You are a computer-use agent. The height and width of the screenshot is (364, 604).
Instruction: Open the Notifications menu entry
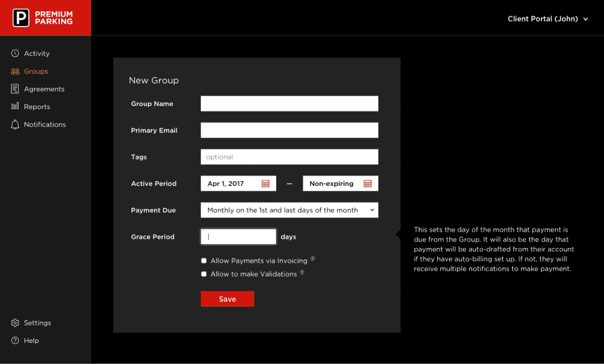pyautogui.click(x=45, y=124)
